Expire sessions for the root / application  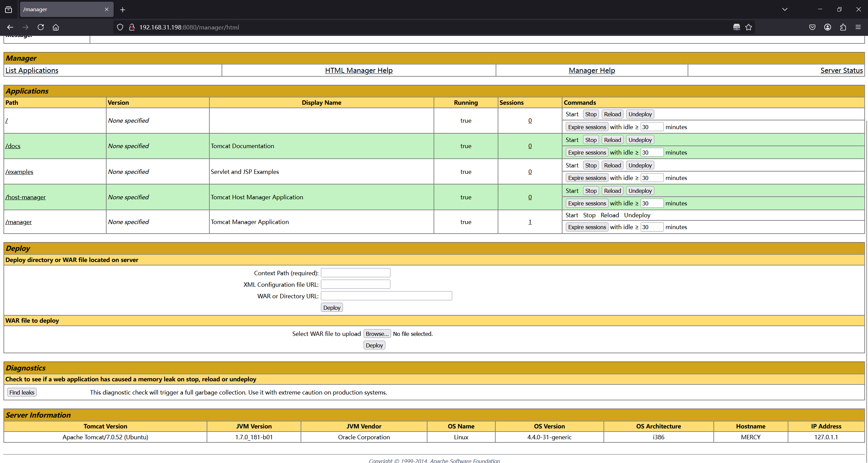point(587,127)
